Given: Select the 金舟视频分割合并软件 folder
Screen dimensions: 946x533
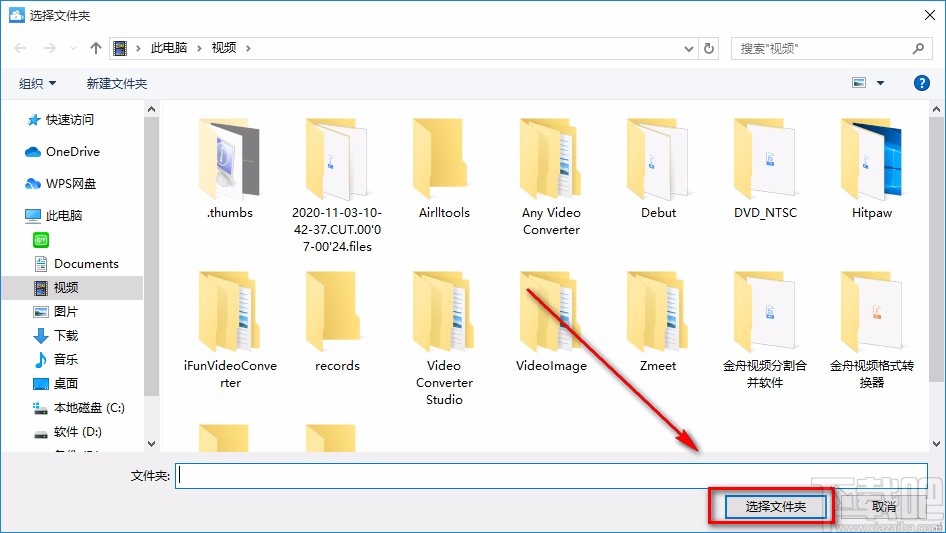Looking at the screenshot, I should (x=765, y=330).
